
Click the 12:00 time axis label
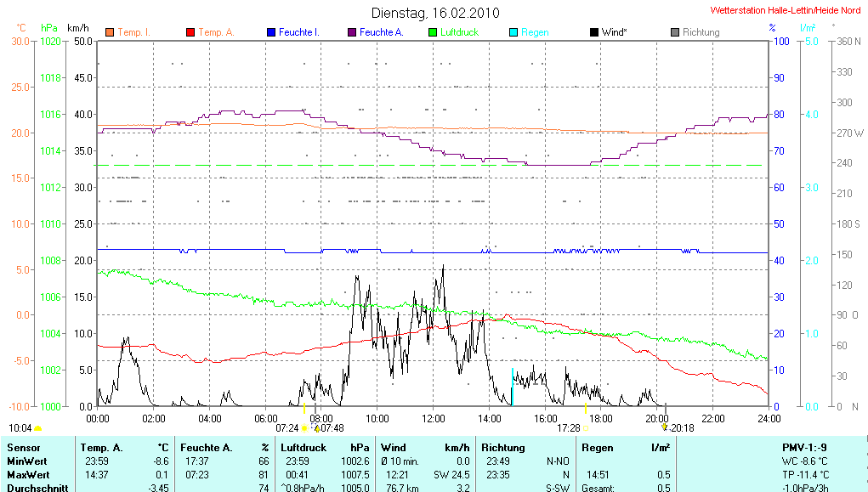point(433,418)
